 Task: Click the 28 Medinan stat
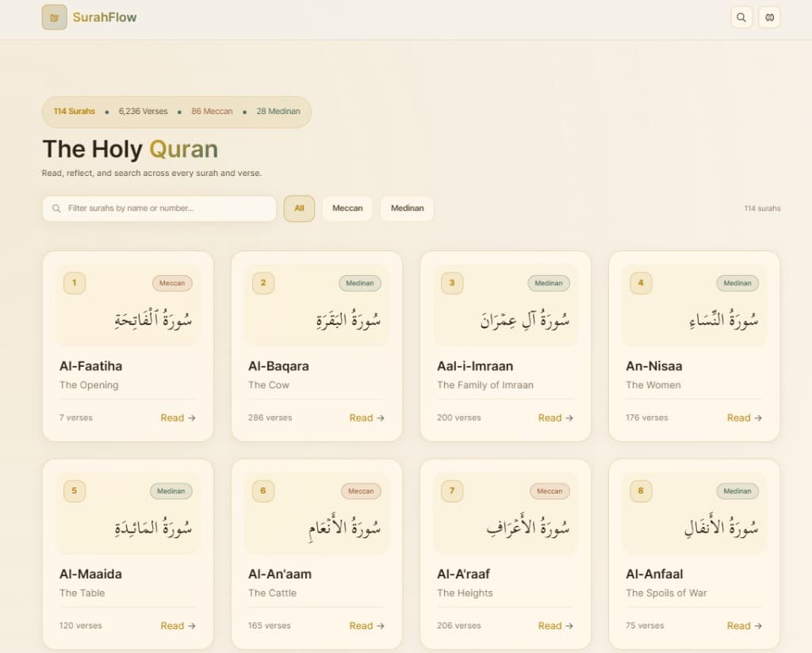[x=278, y=111]
